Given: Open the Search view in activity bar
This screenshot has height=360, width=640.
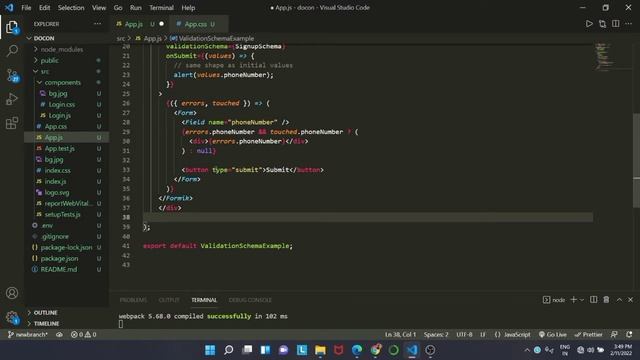Looking at the screenshot, I should tap(12, 51).
